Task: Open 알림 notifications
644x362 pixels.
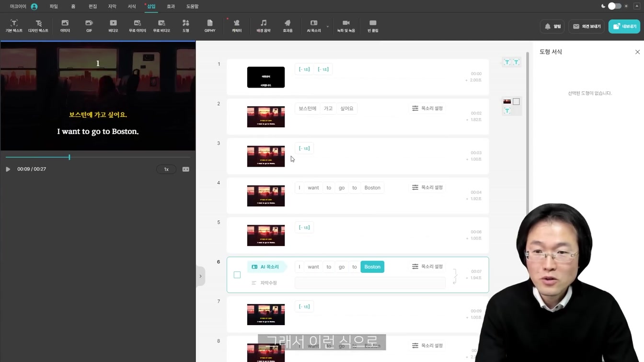Action: pos(552,26)
